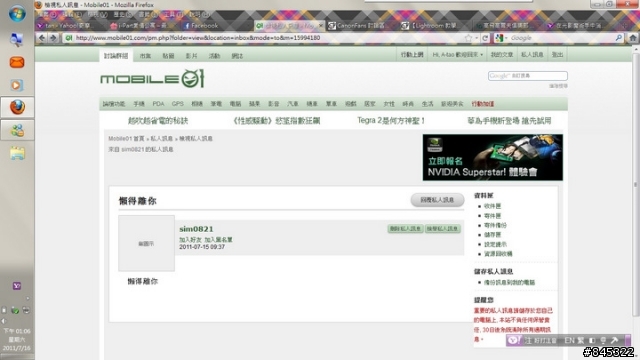Click the Mobile01 logo
The image size is (640, 360).
tap(152, 78)
